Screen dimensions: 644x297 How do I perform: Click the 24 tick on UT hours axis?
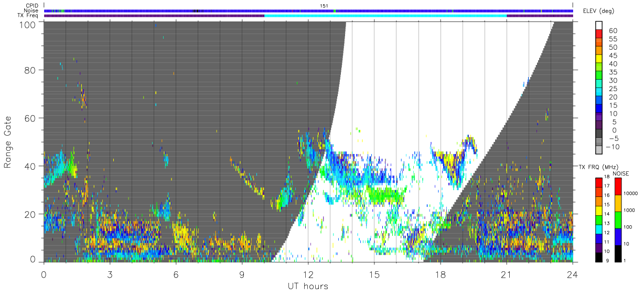tap(573, 274)
